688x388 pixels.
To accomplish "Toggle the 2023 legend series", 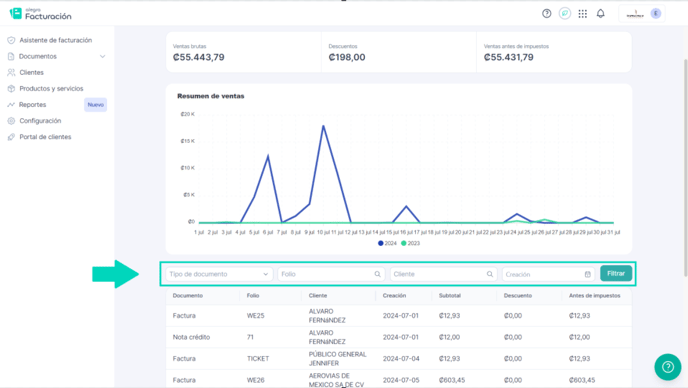I will point(410,243).
